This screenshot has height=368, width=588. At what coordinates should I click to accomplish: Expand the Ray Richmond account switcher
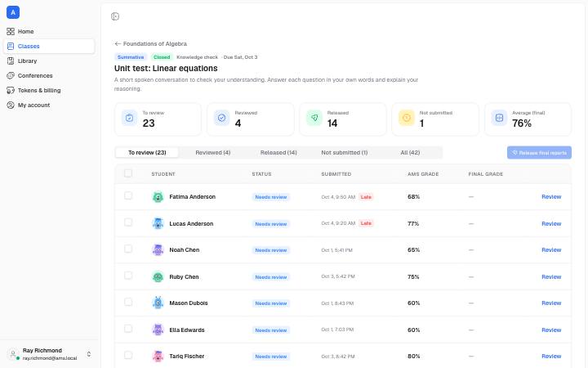(89, 354)
